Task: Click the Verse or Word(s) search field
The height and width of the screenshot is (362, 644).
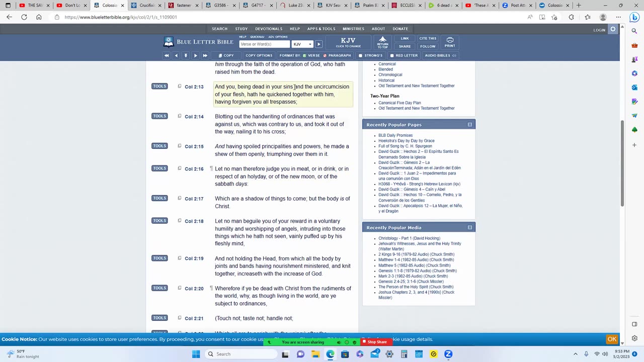Action: coord(264,44)
